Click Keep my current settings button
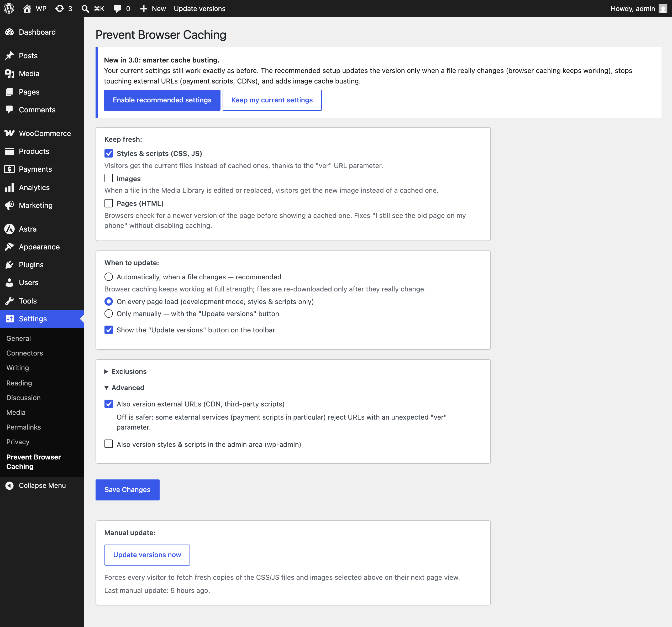 tap(272, 100)
